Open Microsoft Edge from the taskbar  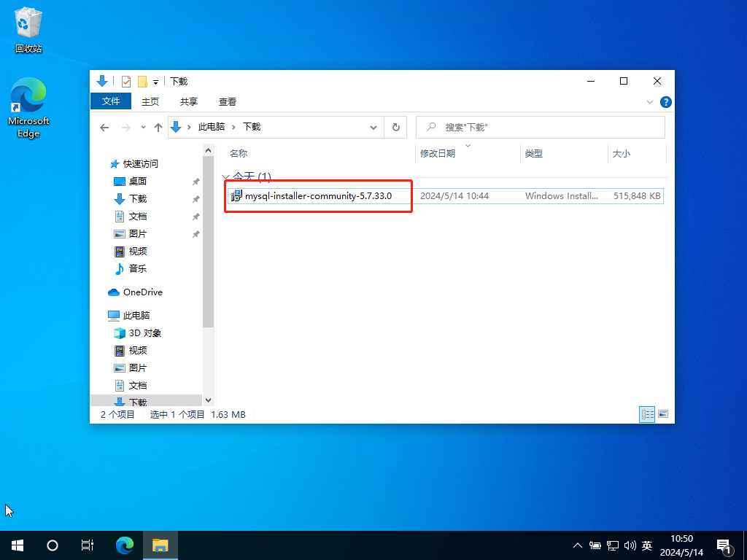tap(125, 545)
